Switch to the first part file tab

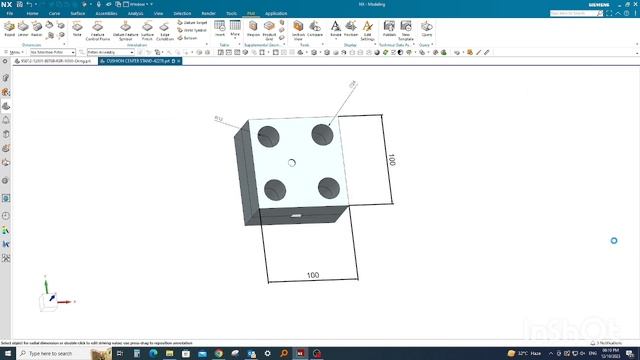pos(54,61)
